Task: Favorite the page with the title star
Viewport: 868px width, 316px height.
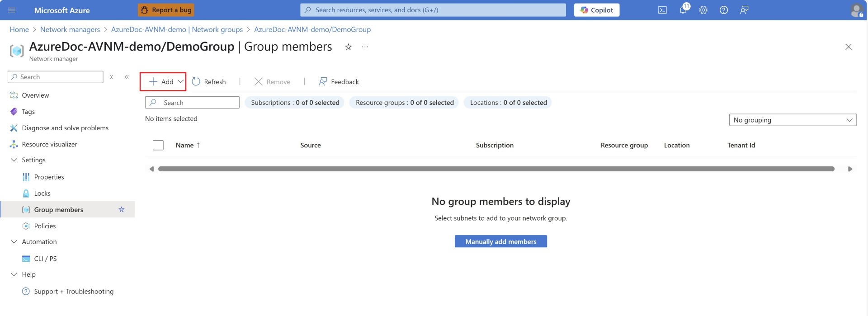Action: [x=348, y=47]
